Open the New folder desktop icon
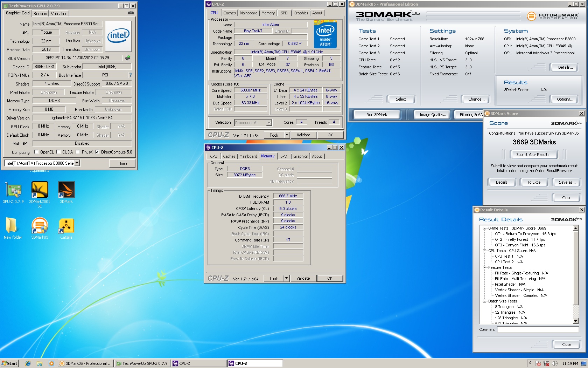The image size is (588, 368). (x=13, y=228)
